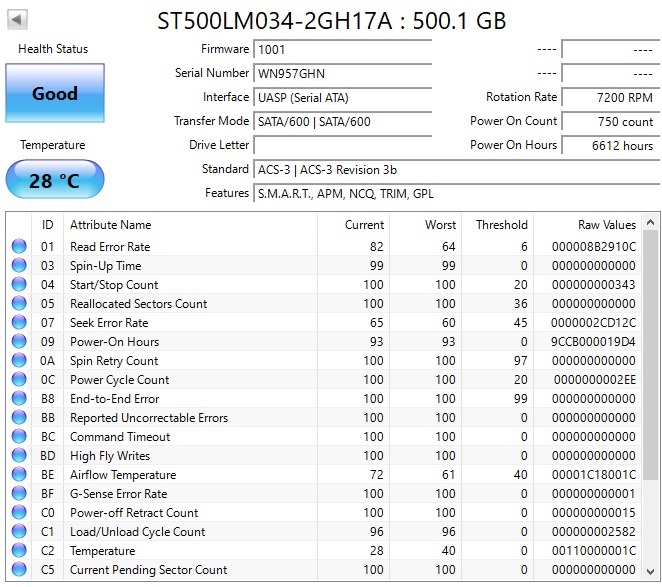Click the Threshold column header
The width and height of the screenshot is (662, 587).
[501, 225]
